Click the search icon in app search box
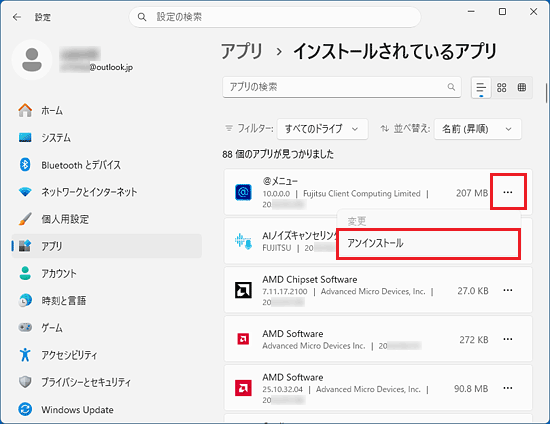550x424 pixels. point(451,87)
